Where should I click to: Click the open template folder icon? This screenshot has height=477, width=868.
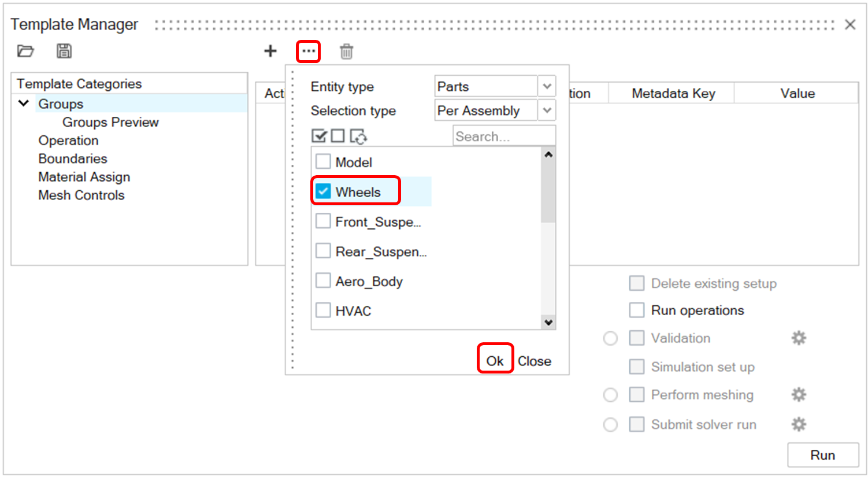25,51
